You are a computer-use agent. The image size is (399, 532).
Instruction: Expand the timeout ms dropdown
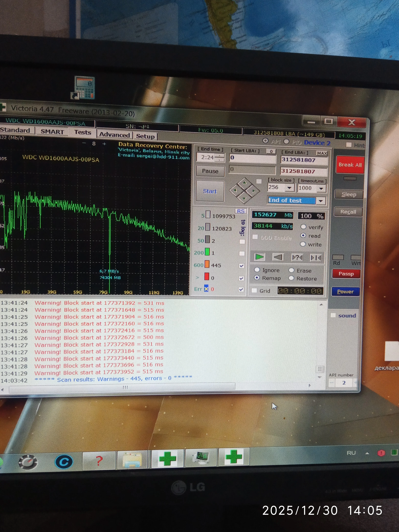click(x=321, y=189)
